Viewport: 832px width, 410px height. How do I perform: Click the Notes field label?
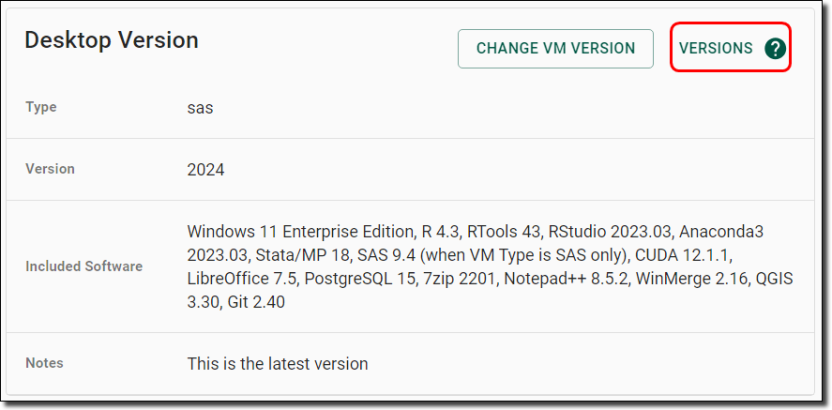[44, 363]
